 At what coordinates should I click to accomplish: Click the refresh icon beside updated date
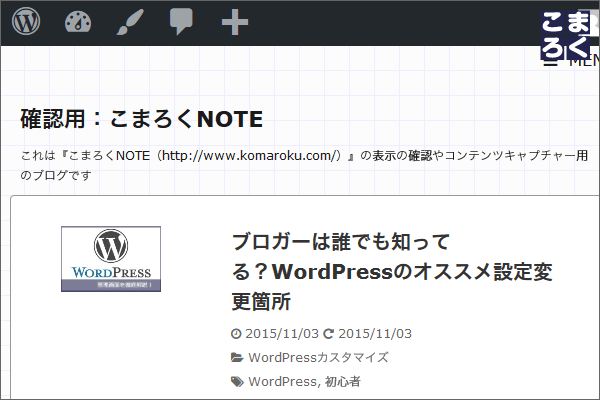point(328,334)
